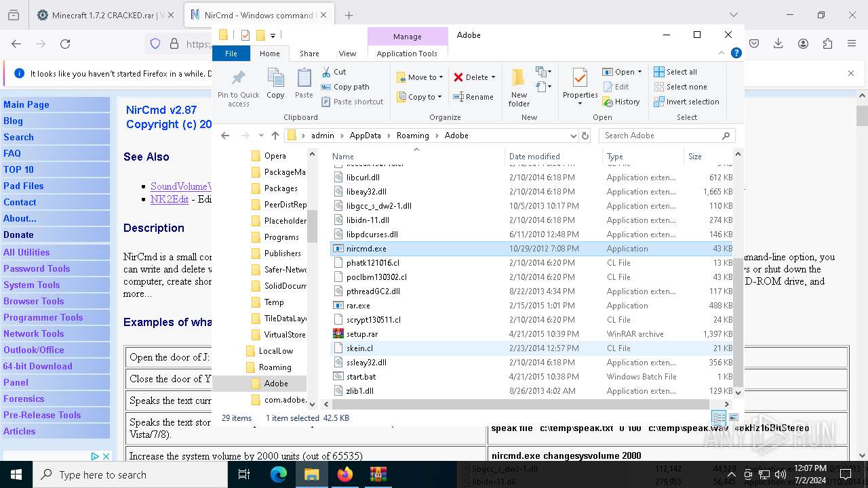868x488 pixels.
Task: Select the Temp folder in navigation tree
Action: (274, 302)
